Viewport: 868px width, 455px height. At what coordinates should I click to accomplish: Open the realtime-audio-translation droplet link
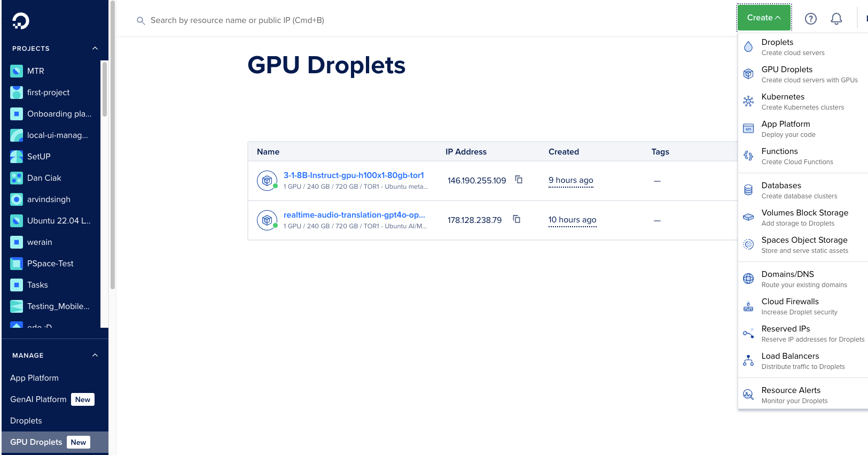point(354,215)
